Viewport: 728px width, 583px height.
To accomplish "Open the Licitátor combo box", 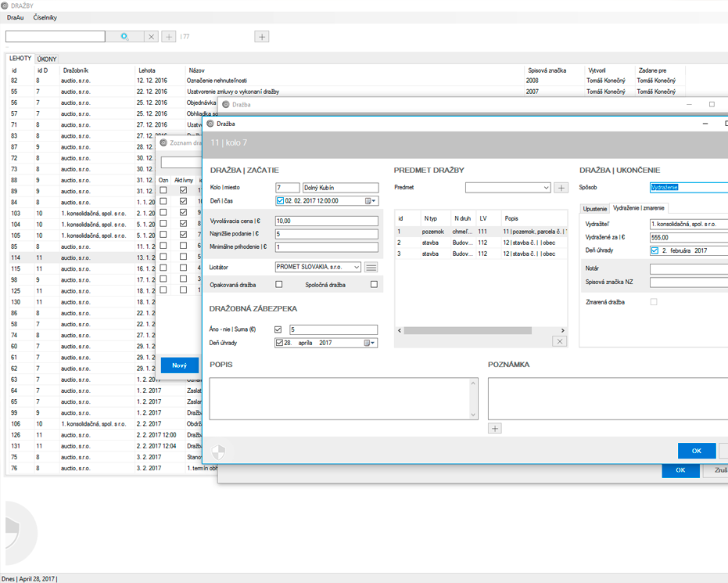I will coord(357,267).
